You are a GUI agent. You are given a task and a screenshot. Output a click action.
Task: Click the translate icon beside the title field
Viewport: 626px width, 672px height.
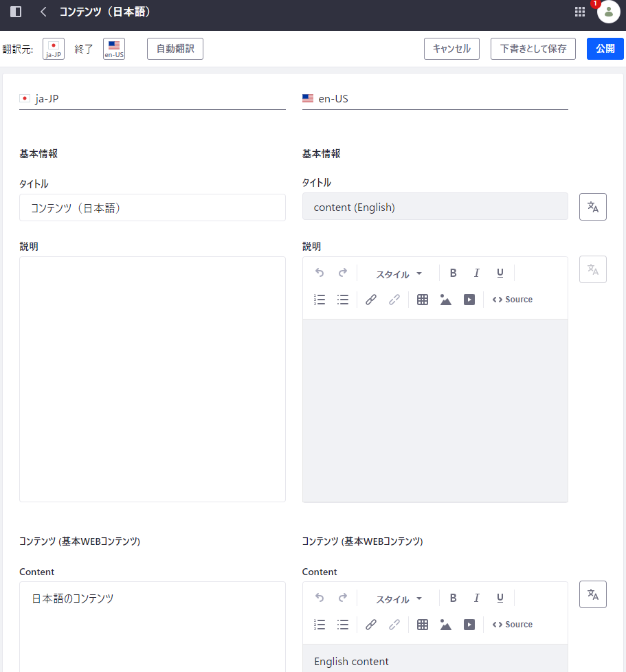pyautogui.click(x=592, y=207)
